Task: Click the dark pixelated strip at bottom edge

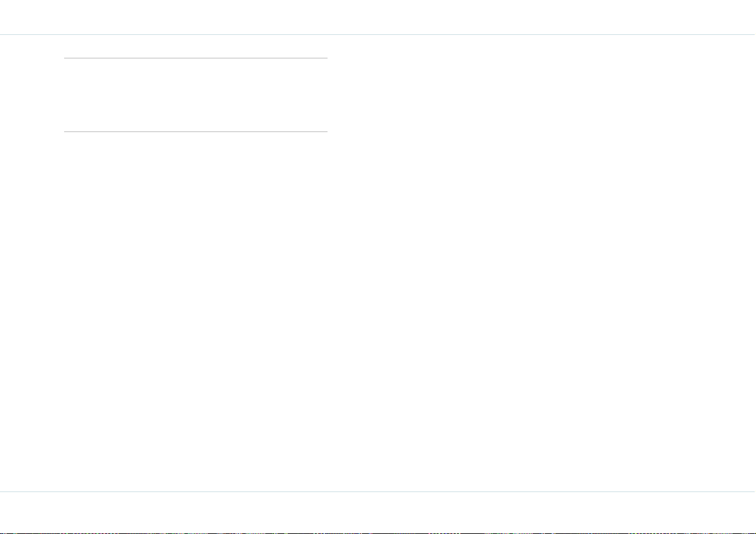Action: tap(378, 533)
